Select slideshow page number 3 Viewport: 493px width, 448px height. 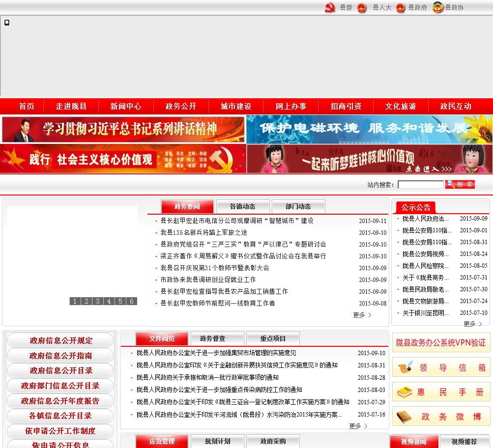click(x=98, y=301)
